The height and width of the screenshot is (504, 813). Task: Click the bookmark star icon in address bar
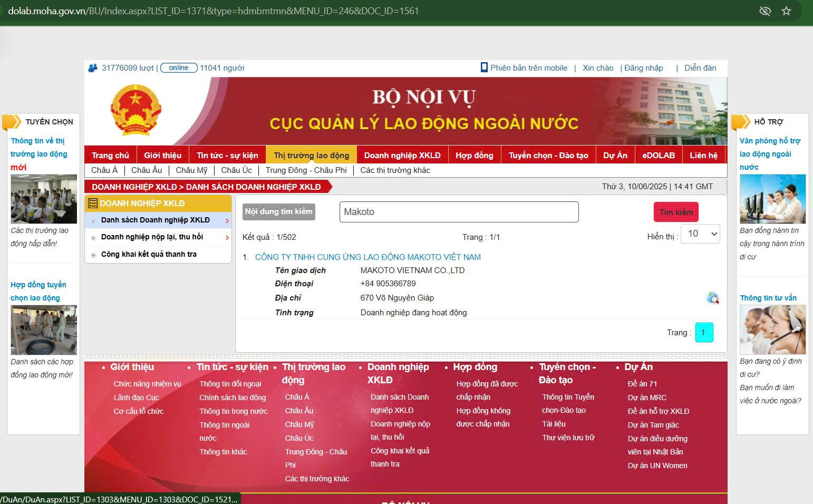click(x=786, y=11)
